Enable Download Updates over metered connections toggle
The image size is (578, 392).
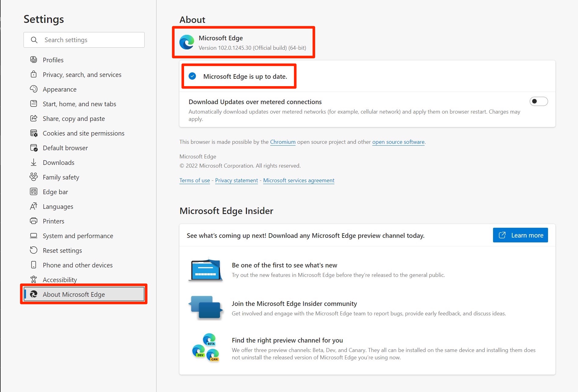pos(538,101)
